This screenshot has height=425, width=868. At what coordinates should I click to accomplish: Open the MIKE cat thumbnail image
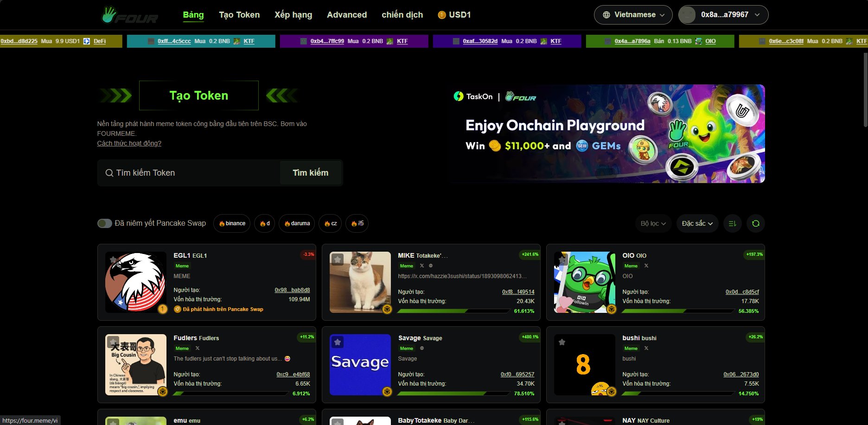point(360,282)
